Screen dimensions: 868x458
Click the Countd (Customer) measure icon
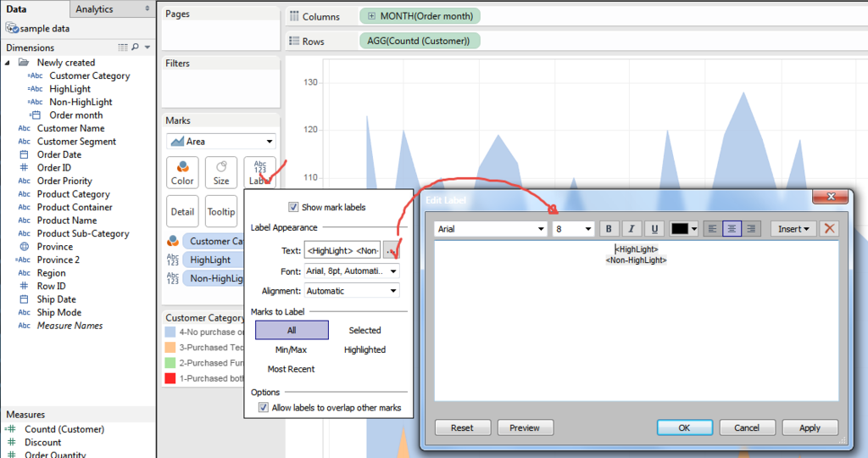(x=10, y=428)
